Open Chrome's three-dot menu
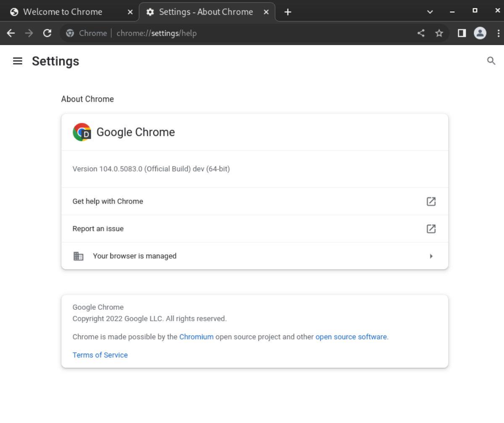This screenshot has width=504, height=423. (x=498, y=33)
